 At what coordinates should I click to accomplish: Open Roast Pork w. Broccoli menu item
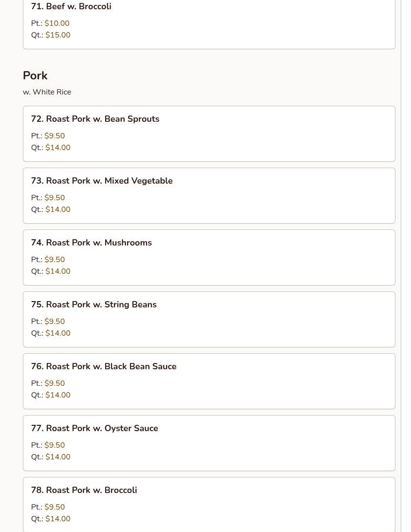84,490
